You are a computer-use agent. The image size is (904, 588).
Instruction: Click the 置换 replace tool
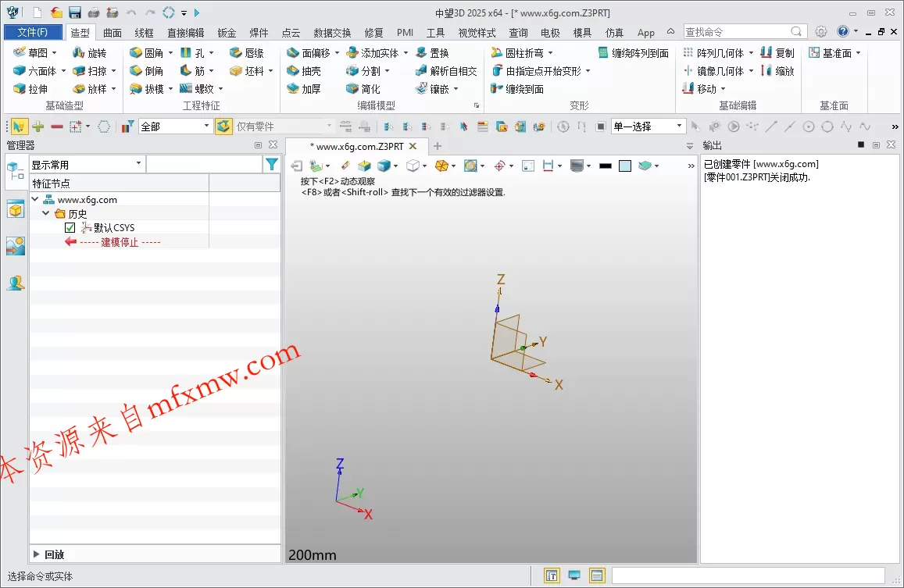[432, 52]
